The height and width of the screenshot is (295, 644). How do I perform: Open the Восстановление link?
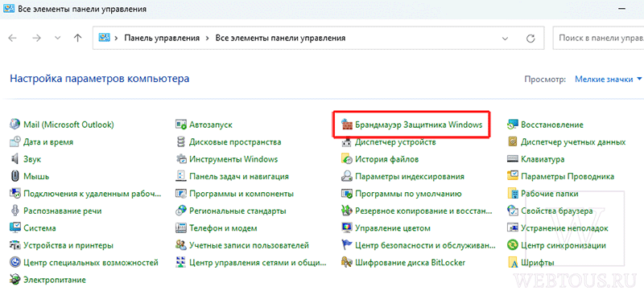click(x=552, y=125)
